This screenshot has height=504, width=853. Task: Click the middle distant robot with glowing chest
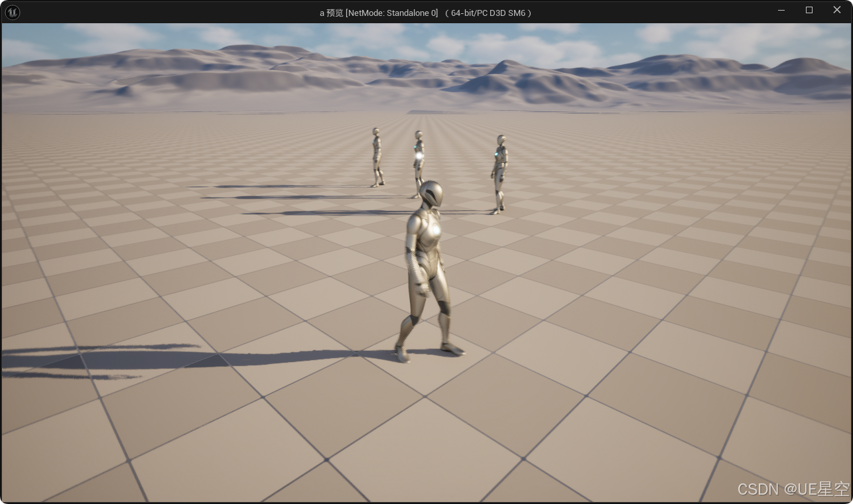pos(419,164)
